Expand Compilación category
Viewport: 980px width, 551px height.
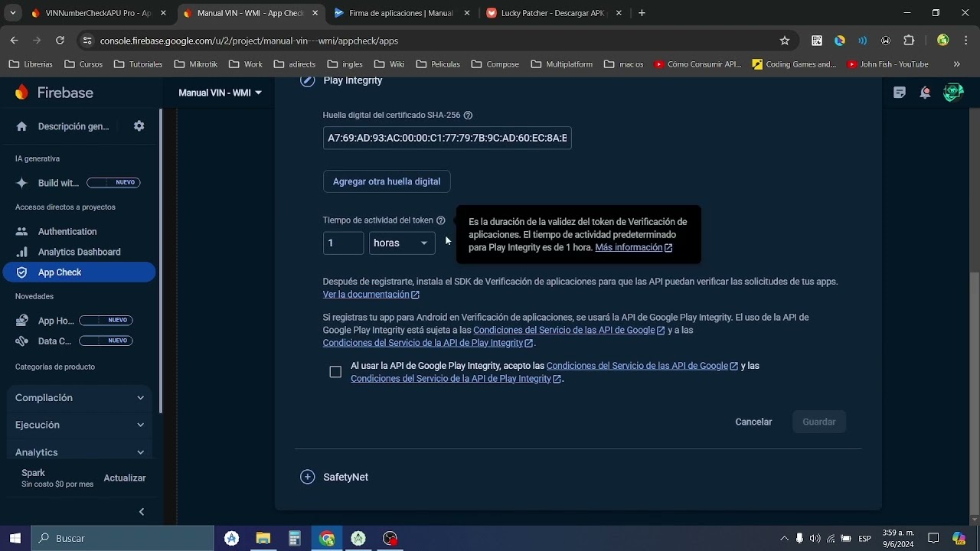[x=80, y=398]
